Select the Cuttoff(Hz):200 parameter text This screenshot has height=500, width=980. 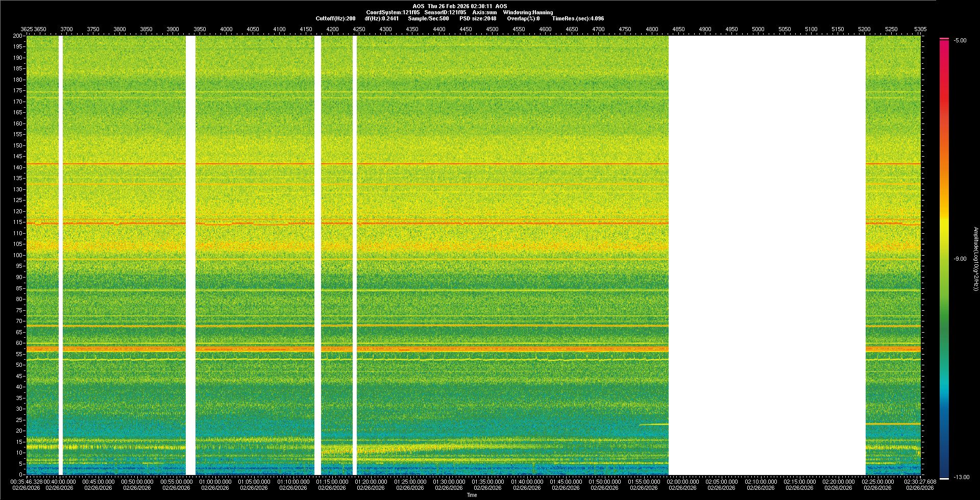(335, 18)
